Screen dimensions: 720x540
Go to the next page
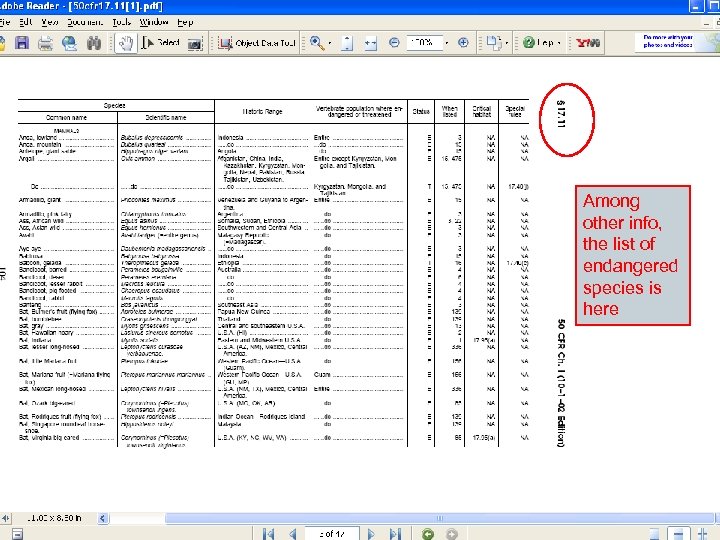coord(371,534)
